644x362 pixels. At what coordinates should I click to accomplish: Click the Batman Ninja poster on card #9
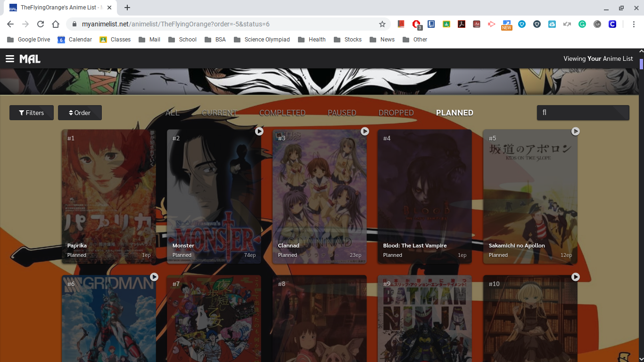pyautogui.click(x=425, y=319)
